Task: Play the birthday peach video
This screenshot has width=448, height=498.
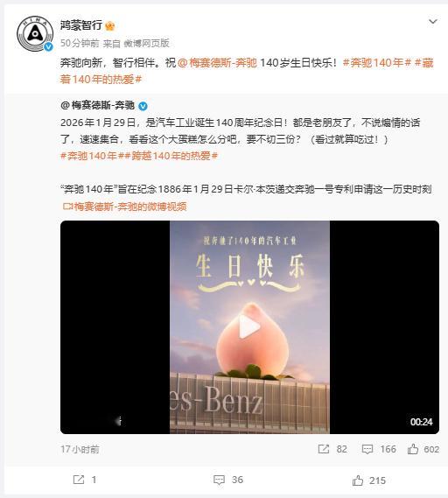Action: point(249,326)
